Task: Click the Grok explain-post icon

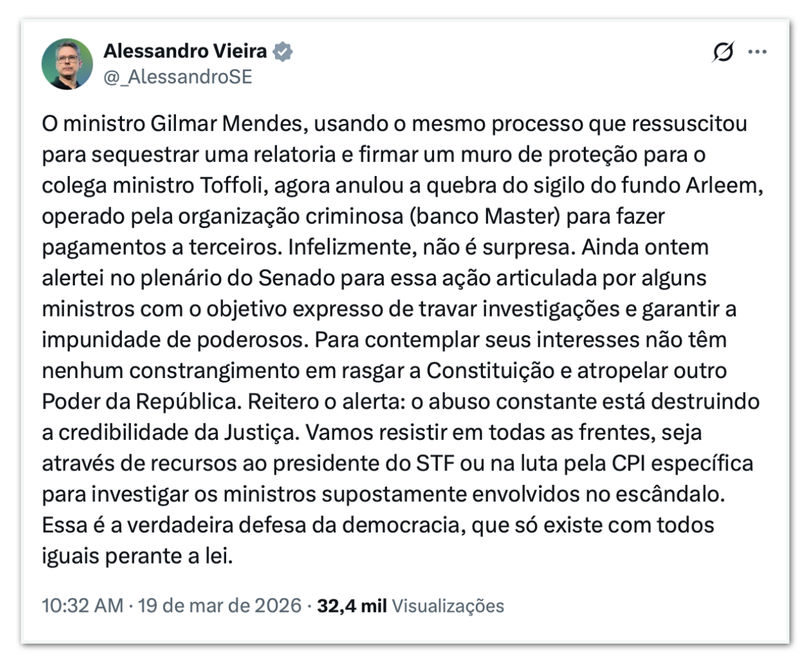Action: click(x=723, y=52)
